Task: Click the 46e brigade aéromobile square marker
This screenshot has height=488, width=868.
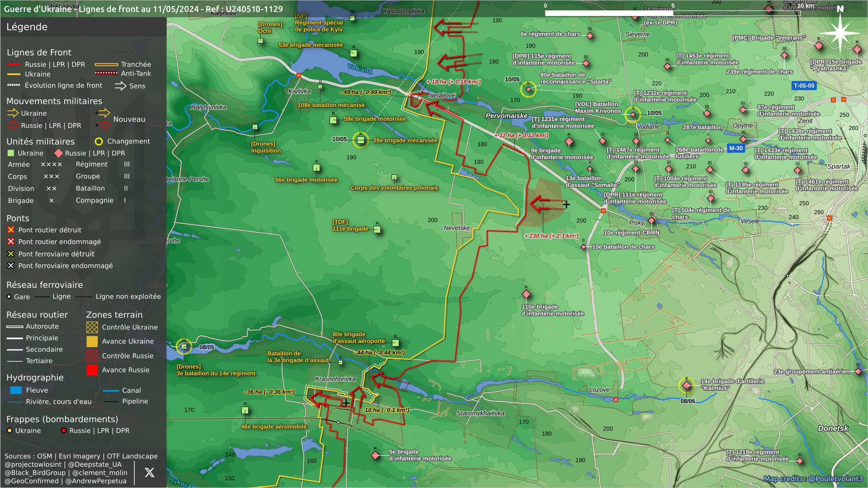Action: click(x=245, y=410)
